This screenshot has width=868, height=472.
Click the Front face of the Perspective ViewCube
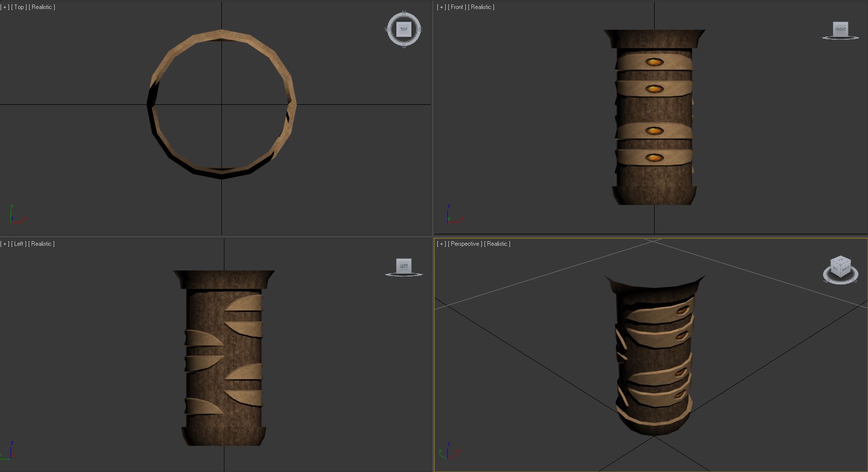846,269
